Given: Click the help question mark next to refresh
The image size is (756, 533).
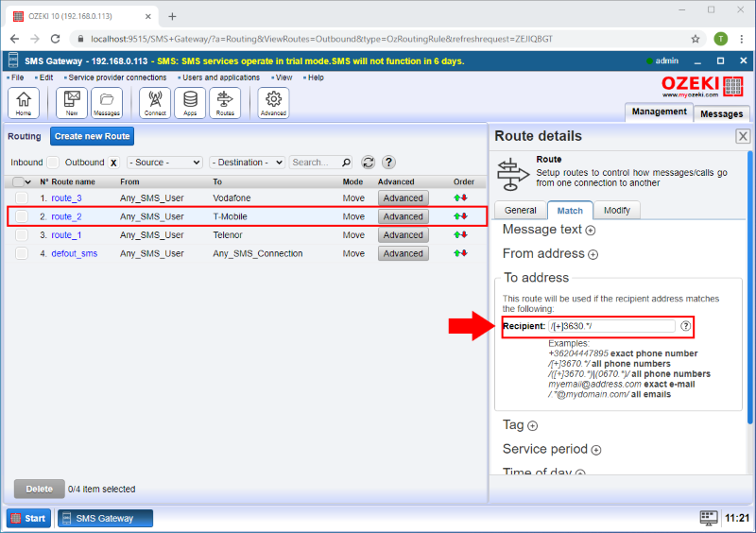Looking at the screenshot, I should [x=388, y=163].
